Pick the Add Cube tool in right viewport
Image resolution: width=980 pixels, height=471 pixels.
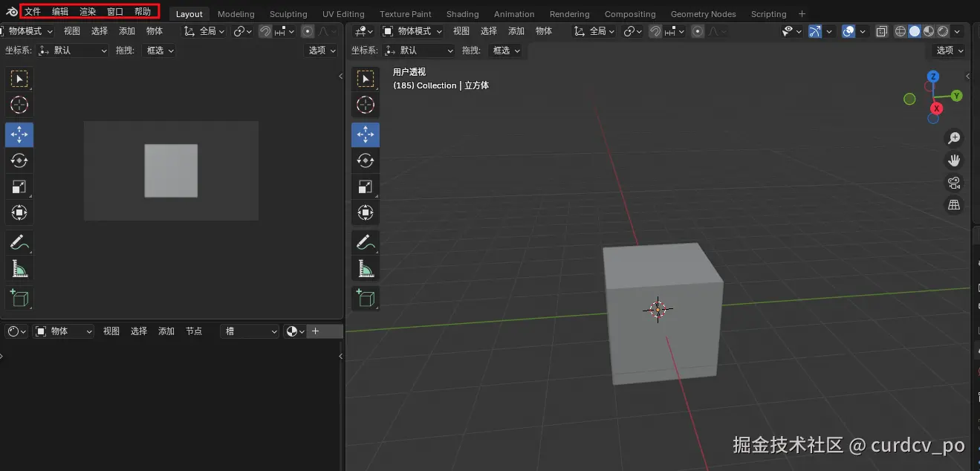tap(366, 298)
